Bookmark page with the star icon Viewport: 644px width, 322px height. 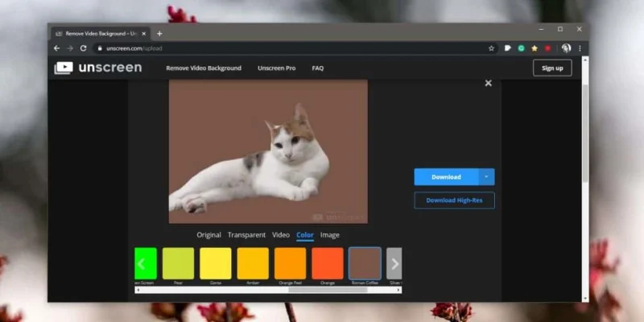point(491,48)
